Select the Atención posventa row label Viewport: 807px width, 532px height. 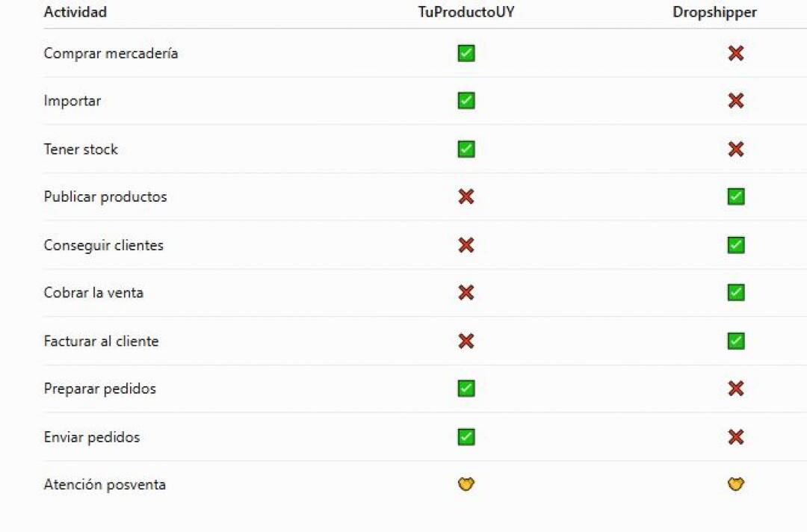click(105, 485)
